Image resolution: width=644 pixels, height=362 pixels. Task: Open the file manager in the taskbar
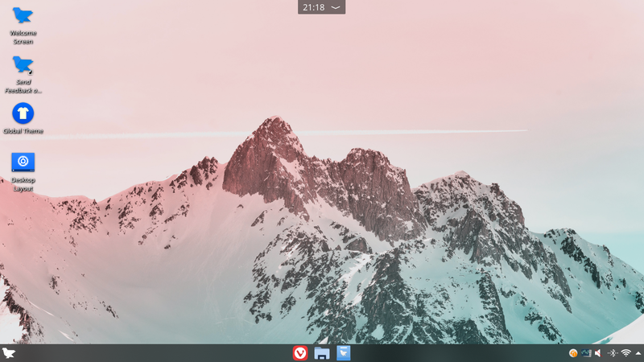click(x=322, y=353)
